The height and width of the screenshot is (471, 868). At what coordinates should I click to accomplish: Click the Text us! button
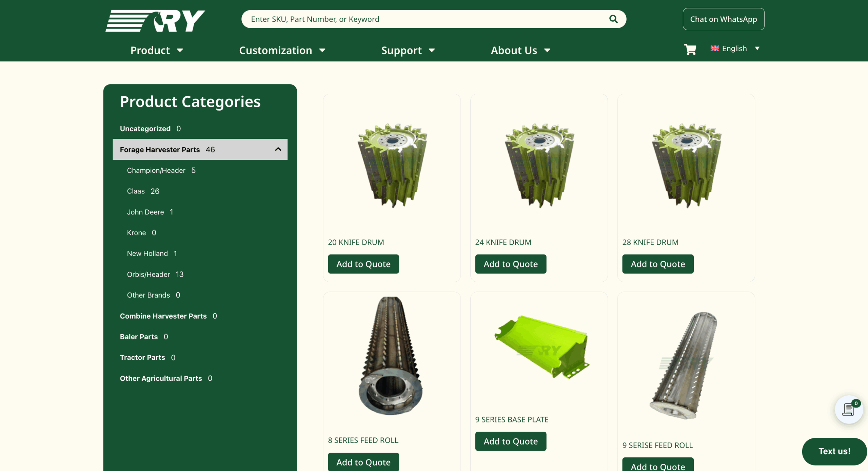834,451
